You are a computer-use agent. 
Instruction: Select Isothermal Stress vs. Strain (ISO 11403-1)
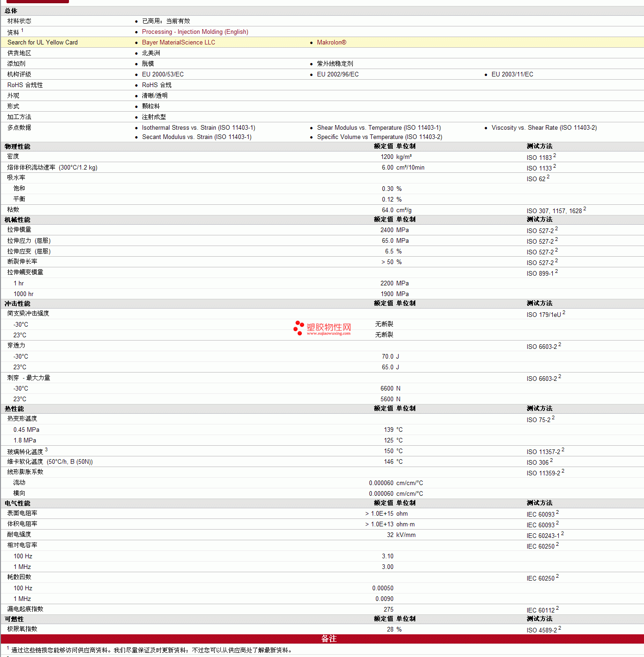(x=199, y=127)
